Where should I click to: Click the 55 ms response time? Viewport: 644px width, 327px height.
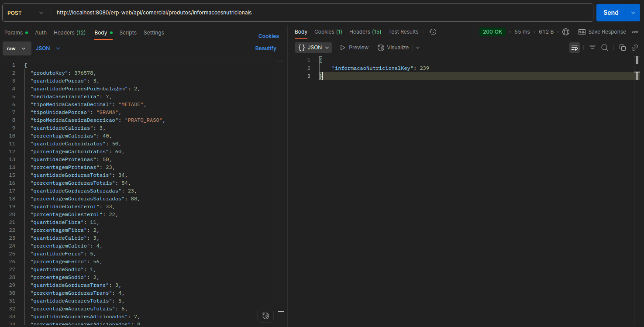pyautogui.click(x=522, y=32)
